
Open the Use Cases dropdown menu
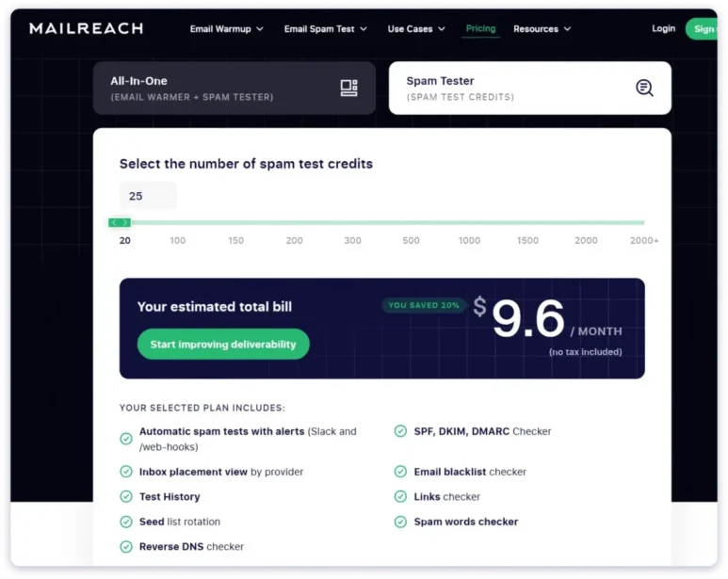pos(415,29)
